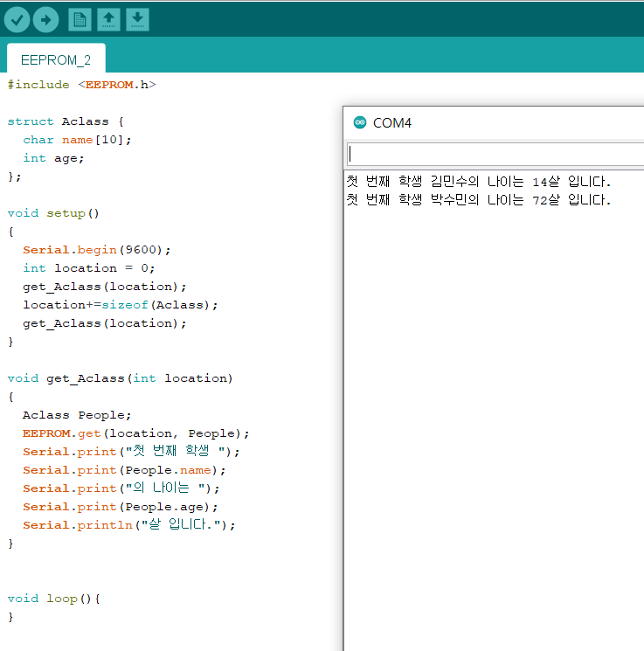The image size is (644, 651).
Task: Open a sketch with the up-arrow icon
Action: pyautogui.click(x=108, y=19)
